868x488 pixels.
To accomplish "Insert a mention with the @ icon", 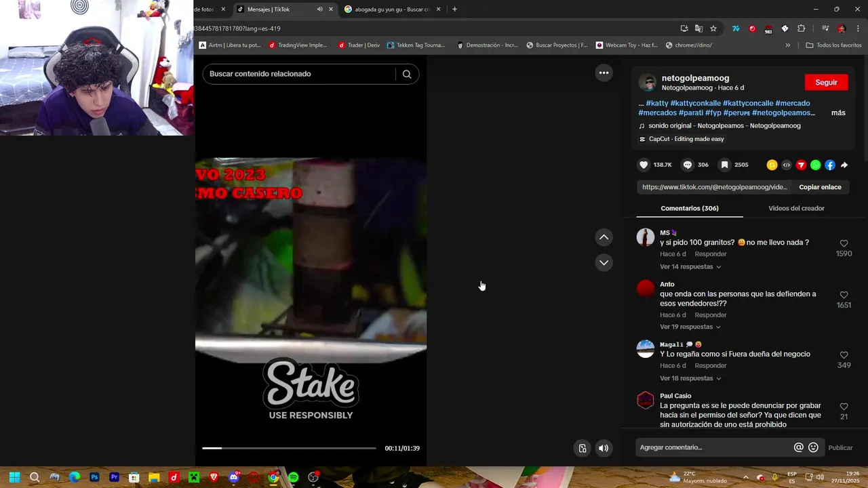I will pyautogui.click(x=799, y=447).
